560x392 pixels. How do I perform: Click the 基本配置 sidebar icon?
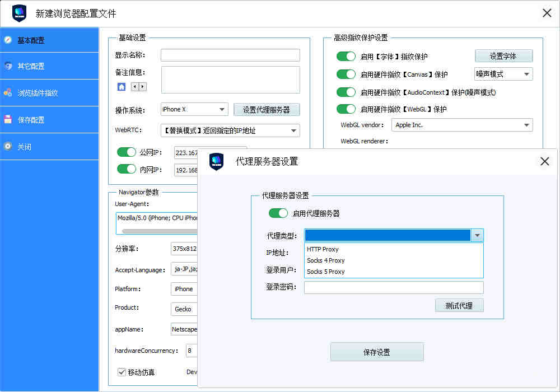pos(8,40)
